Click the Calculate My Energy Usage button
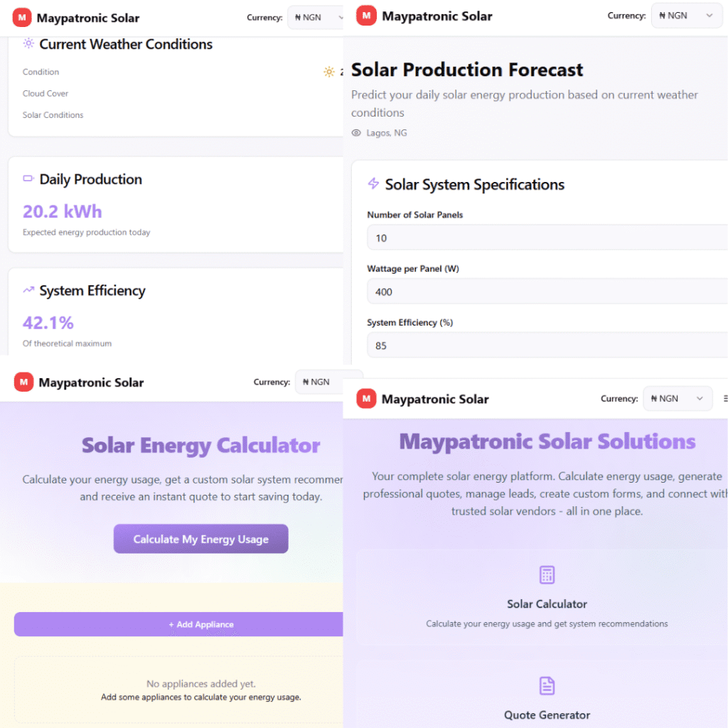Viewport: 728px width, 728px height. pos(200,538)
